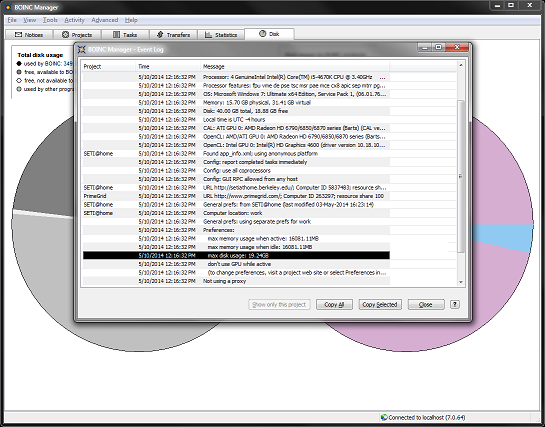Click the Event Log help question-mark button
545x427 pixels.
pos(455,304)
